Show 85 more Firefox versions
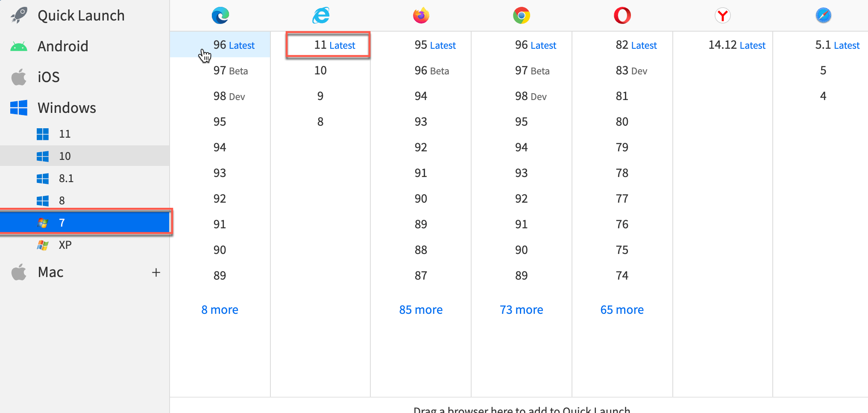The width and height of the screenshot is (868, 413). pyautogui.click(x=421, y=309)
